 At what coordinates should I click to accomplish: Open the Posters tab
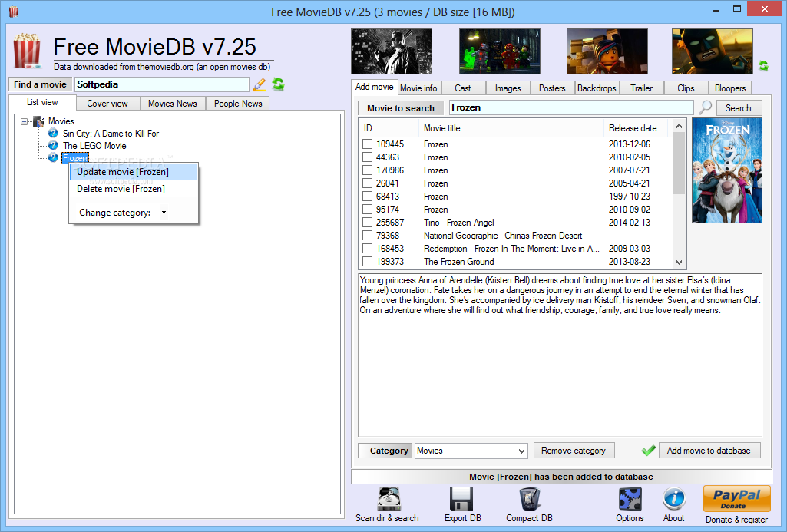click(552, 88)
